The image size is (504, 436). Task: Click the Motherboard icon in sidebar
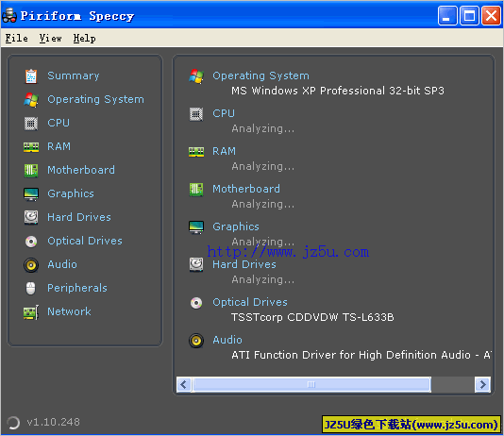tap(31, 170)
